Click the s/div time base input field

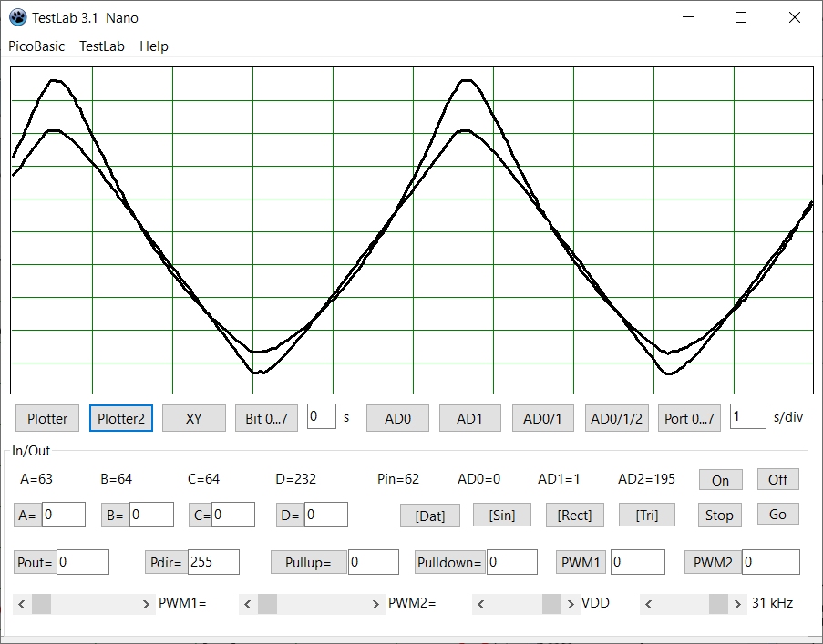(748, 416)
